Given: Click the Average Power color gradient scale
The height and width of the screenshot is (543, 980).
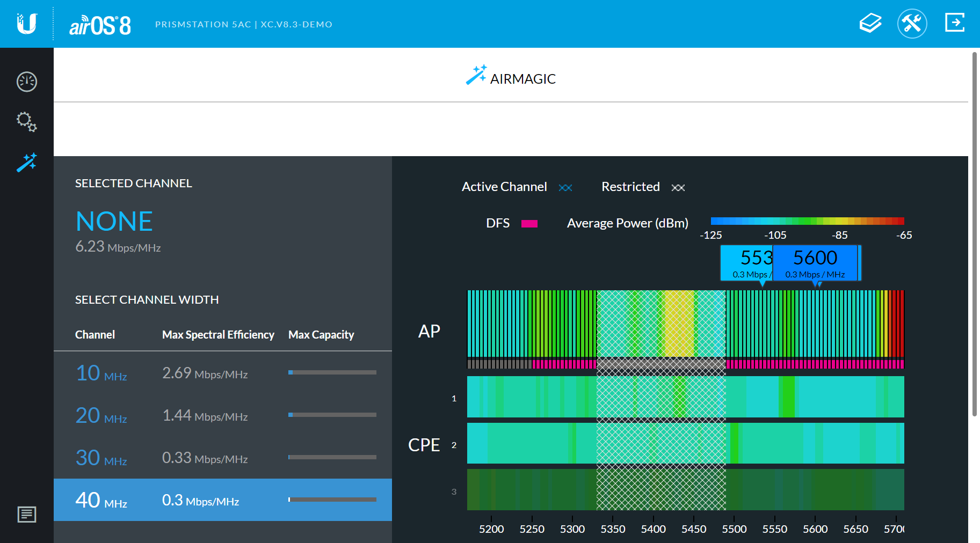Looking at the screenshot, I should pyautogui.click(x=807, y=221).
